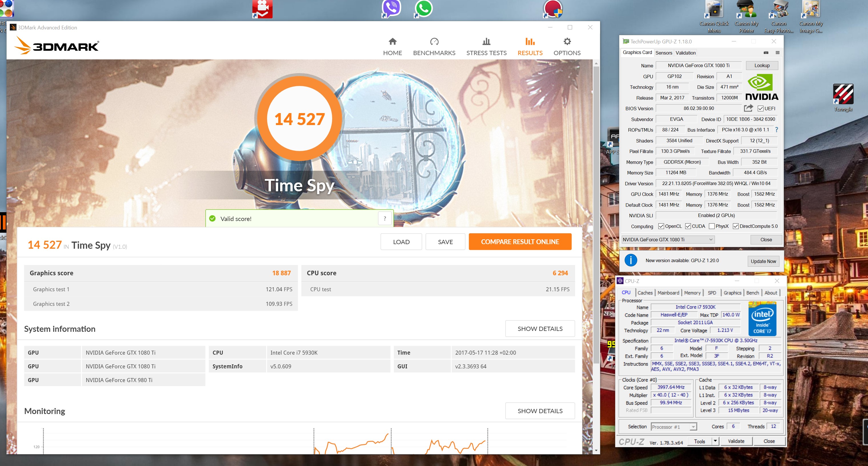Open the Stress Tests chart icon
Screen dimensions: 868x466
click(486, 41)
